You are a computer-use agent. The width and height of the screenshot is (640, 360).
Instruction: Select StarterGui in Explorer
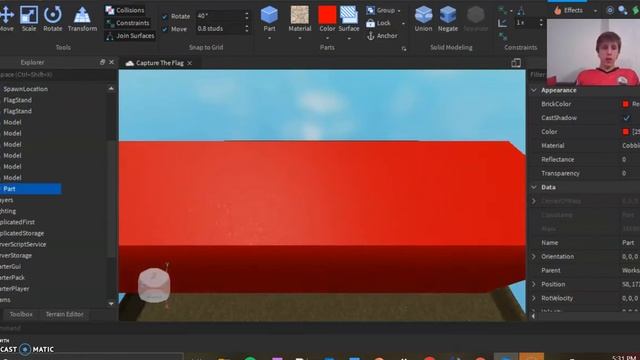click(x=11, y=267)
